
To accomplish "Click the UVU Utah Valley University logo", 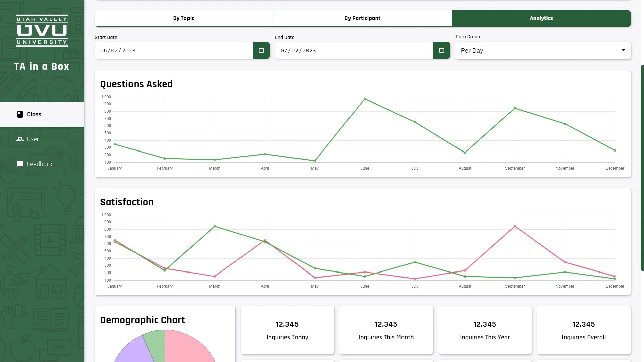I will pos(42,31).
